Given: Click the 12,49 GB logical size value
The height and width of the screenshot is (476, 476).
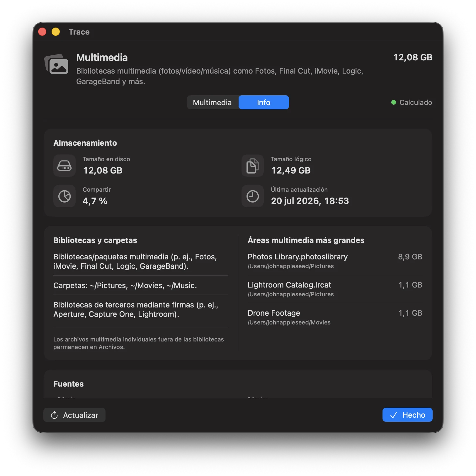Looking at the screenshot, I should [x=291, y=170].
